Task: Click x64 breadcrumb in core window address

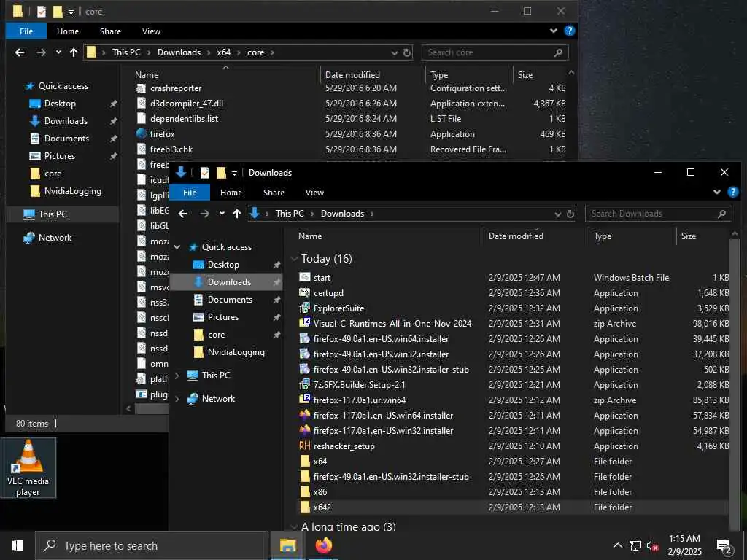Action: (x=223, y=52)
